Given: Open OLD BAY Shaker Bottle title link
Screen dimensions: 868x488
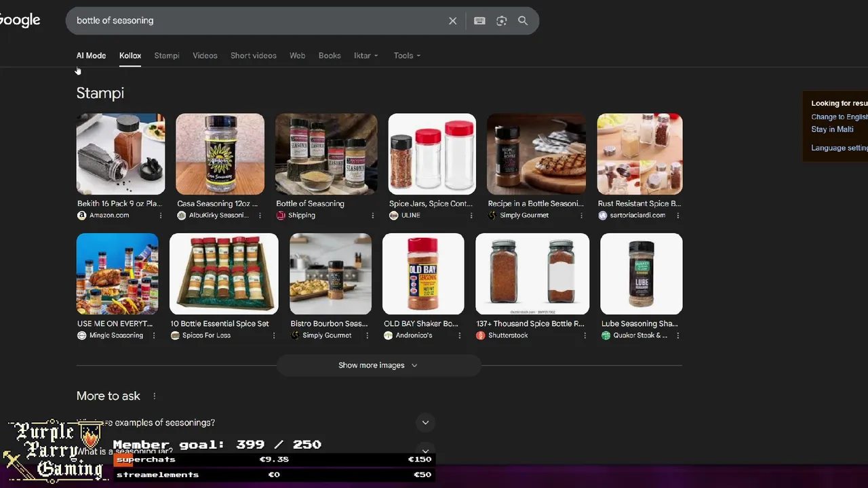Looking at the screenshot, I should 421,323.
